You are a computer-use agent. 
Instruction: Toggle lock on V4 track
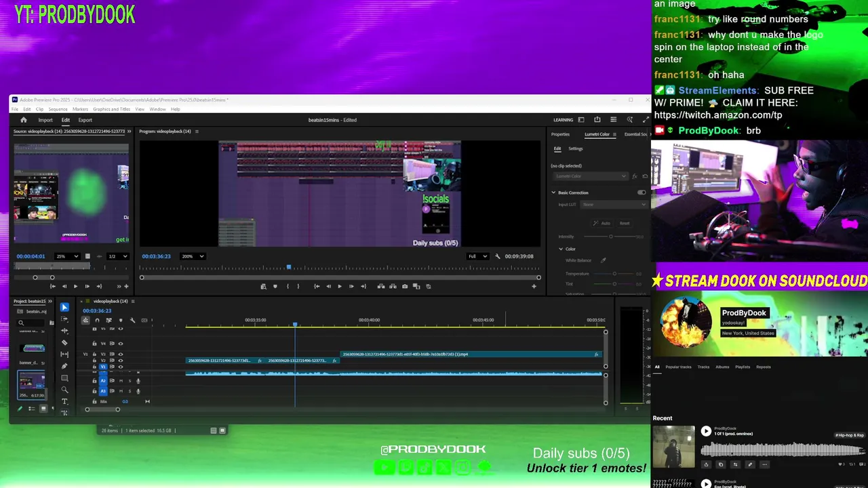[x=94, y=343]
